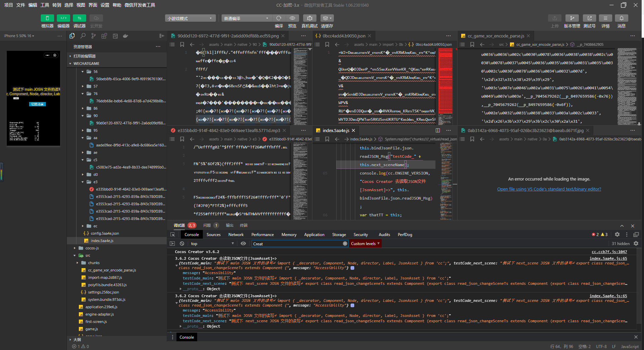644x350 pixels.
Task: Open the iPhone 5 device dropdown
Action: (19, 36)
